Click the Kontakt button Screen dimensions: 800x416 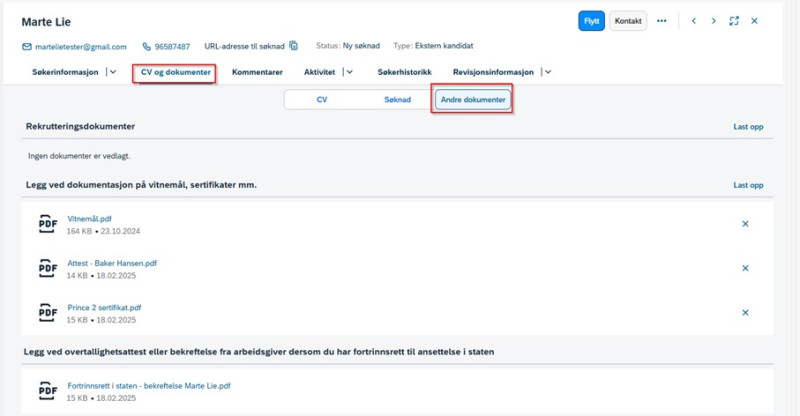tap(628, 21)
